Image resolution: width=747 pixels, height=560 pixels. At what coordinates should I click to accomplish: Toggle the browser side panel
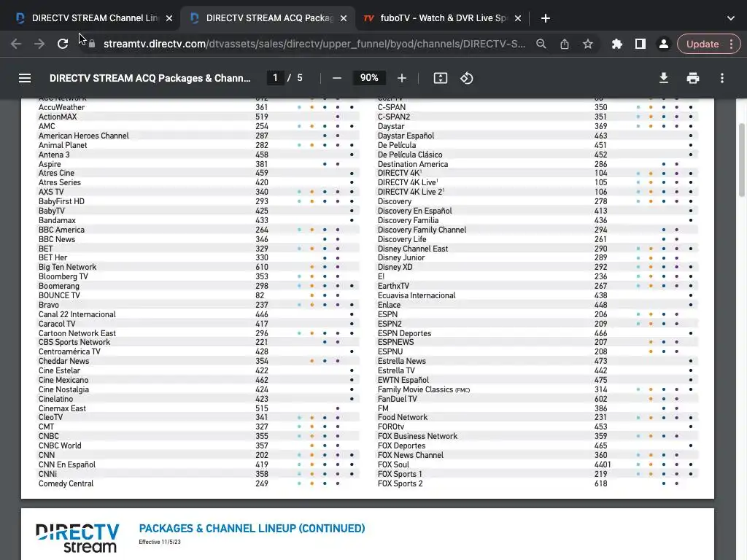click(x=640, y=44)
